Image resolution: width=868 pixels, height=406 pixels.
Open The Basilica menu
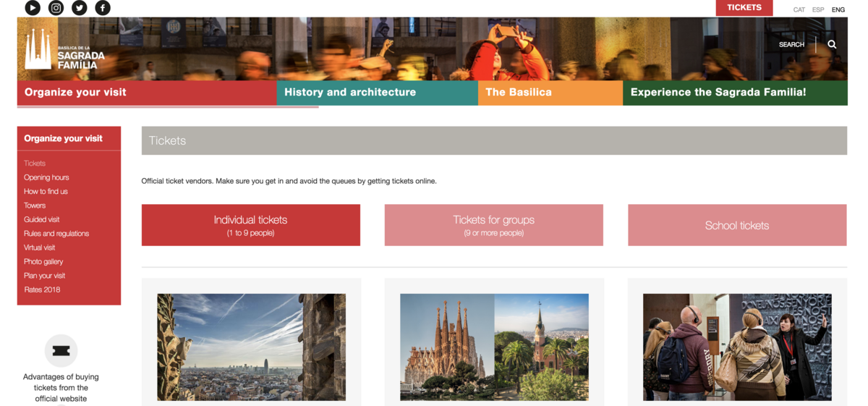point(550,93)
